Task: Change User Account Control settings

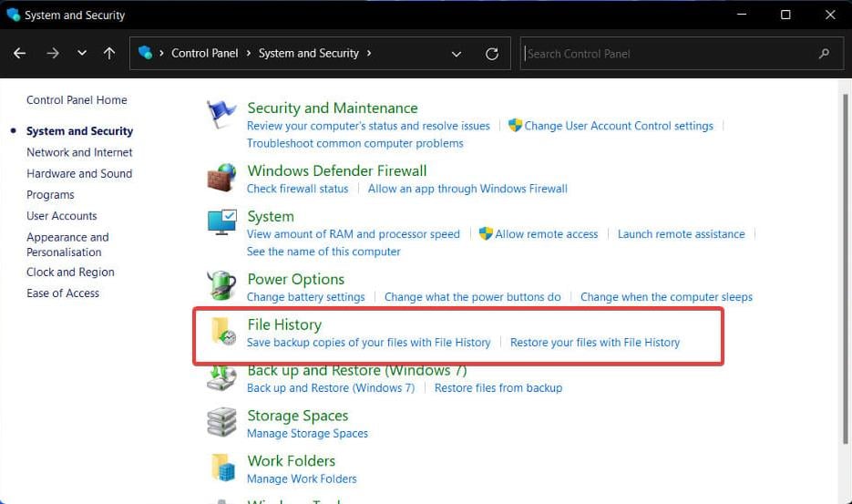Action: pyautogui.click(x=619, y=126)
